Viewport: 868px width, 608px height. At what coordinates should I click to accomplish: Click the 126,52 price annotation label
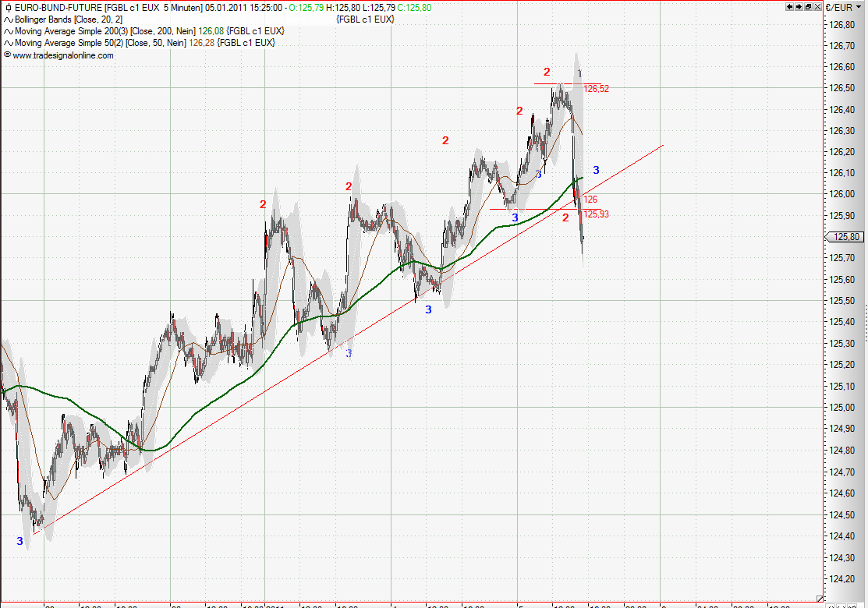(597, 88)
